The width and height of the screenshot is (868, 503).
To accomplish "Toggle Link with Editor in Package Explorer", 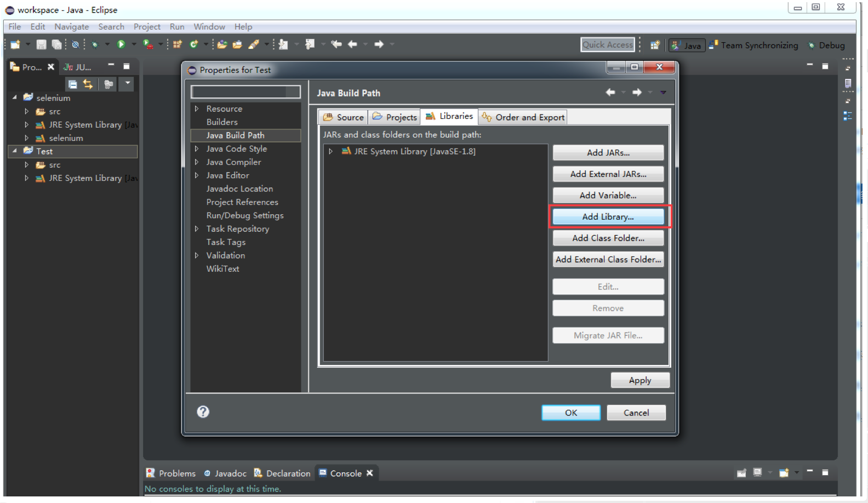I will (x=88, y=84).
